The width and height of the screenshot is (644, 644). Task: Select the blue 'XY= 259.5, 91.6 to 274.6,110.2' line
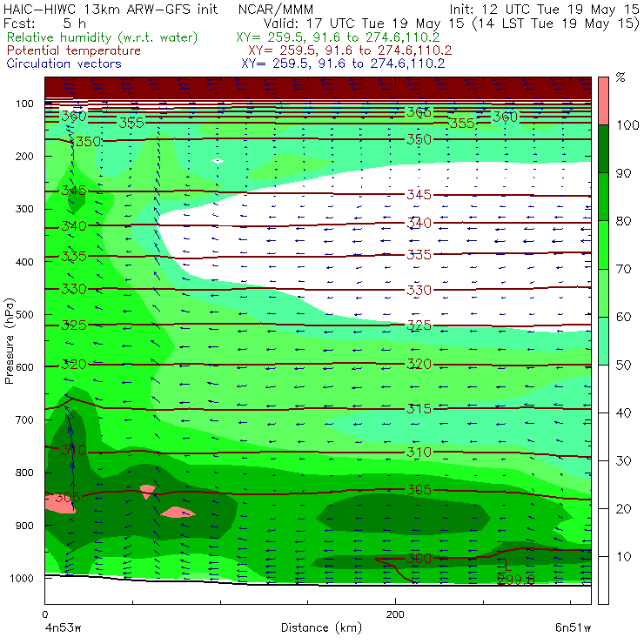point(343,64)
